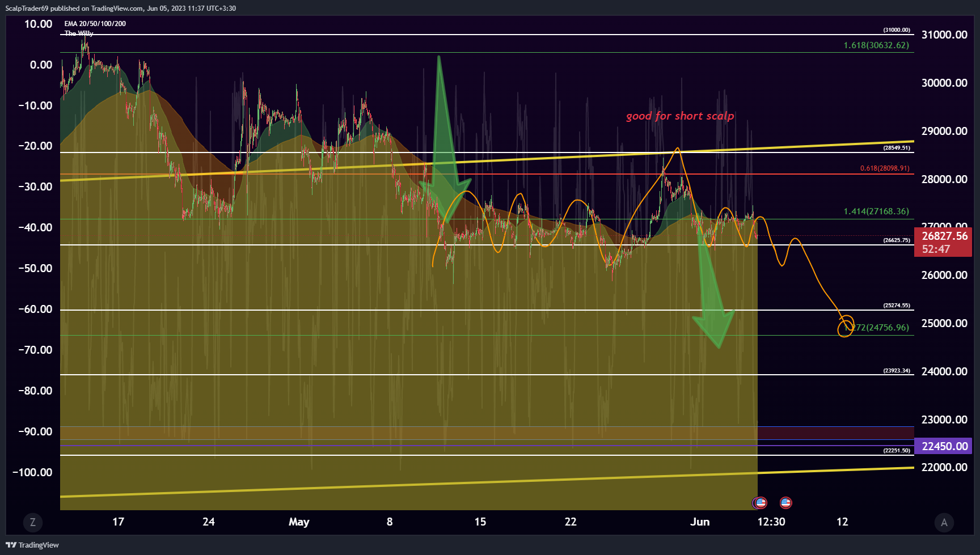The image size is (980, 555).
Task: Open the left US flag economic event
Action: click(x=760, y=502)
